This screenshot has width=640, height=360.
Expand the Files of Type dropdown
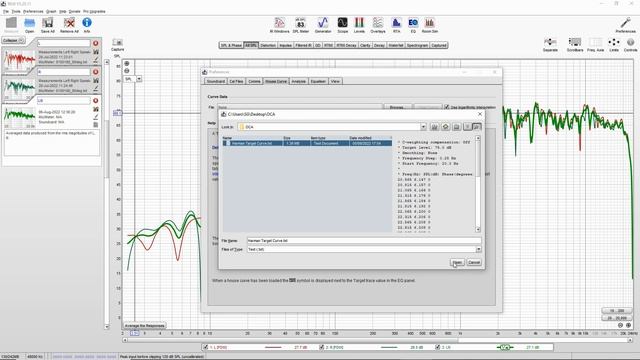point(478,249)
